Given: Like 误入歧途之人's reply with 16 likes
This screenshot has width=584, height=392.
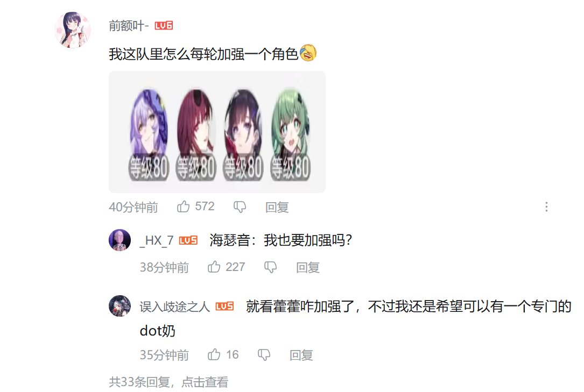Looking at the screenshot, I should coord(214,354).
